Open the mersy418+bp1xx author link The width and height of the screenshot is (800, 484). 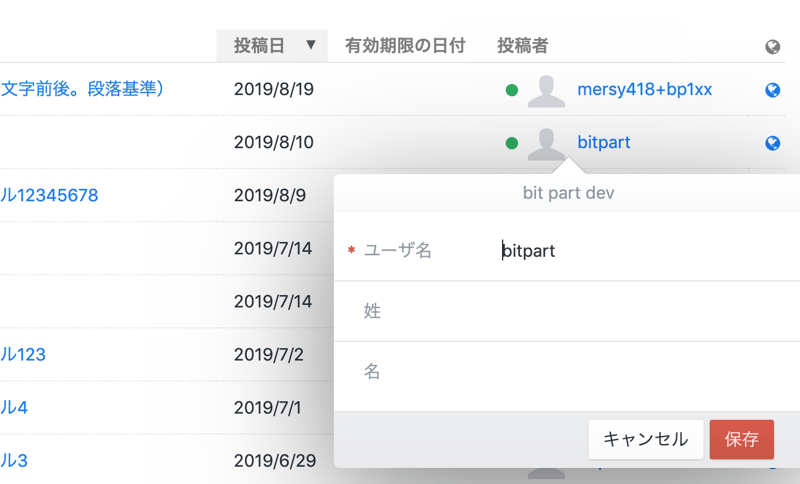click(644, 90)
